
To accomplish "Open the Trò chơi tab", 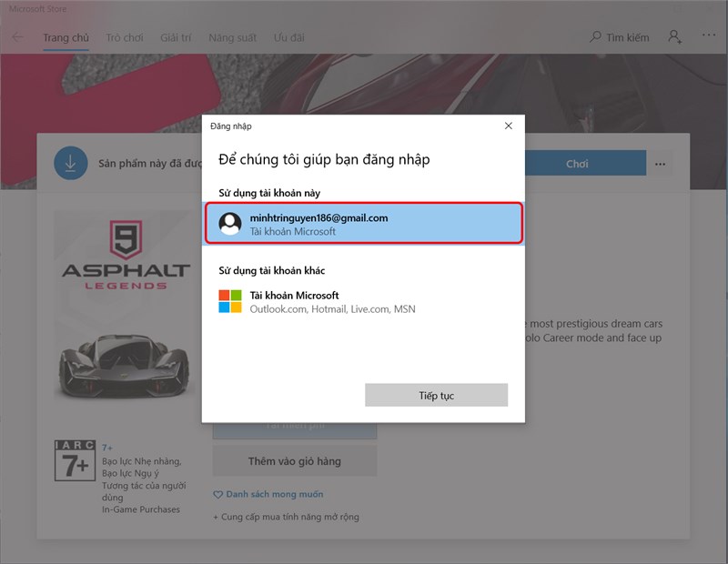I will (x=125, y=37).
